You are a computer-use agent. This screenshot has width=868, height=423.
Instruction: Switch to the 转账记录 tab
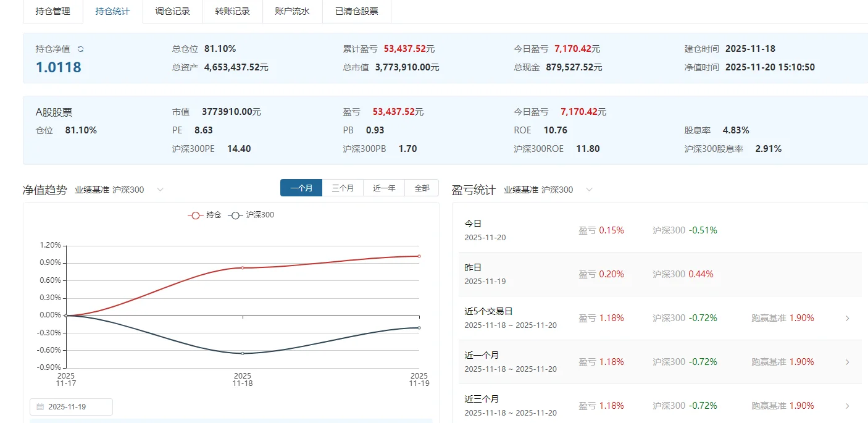pyautogui.click(x=233, y=11)
